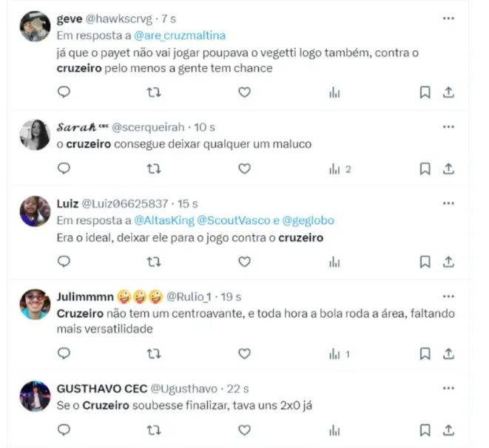
Task: Like Luiz's tweet about the cruzeiro game
Action: point(244,262)
